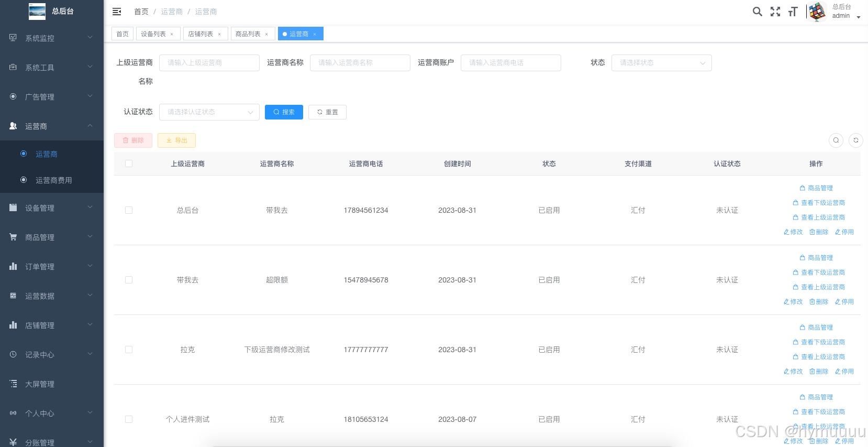Focus the 上级运营商名称 input field

pos(209,63)
